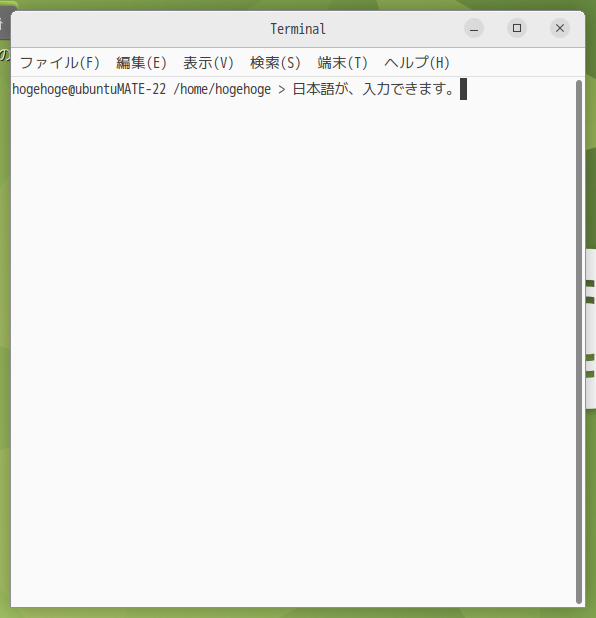Click the gray desktop item at the top-left edge
Image resolution: width=596 pixels, height=618 pixels.
click(5, 24)
